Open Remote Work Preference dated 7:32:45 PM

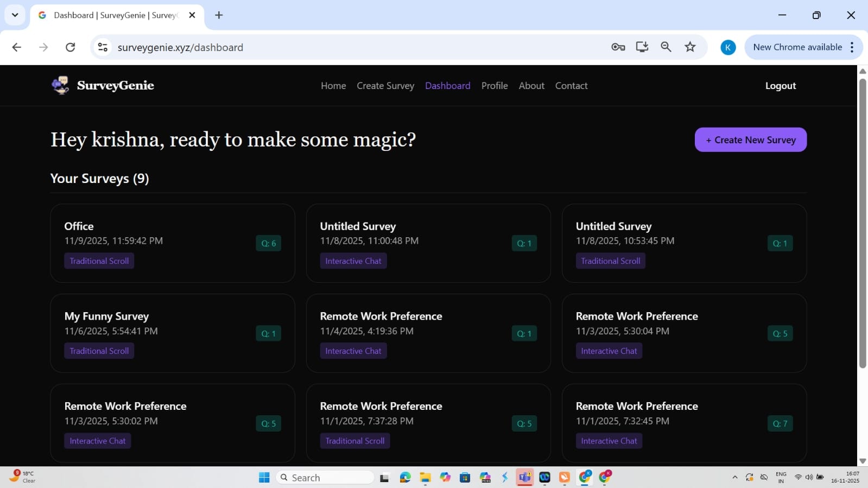pos(684,423)
